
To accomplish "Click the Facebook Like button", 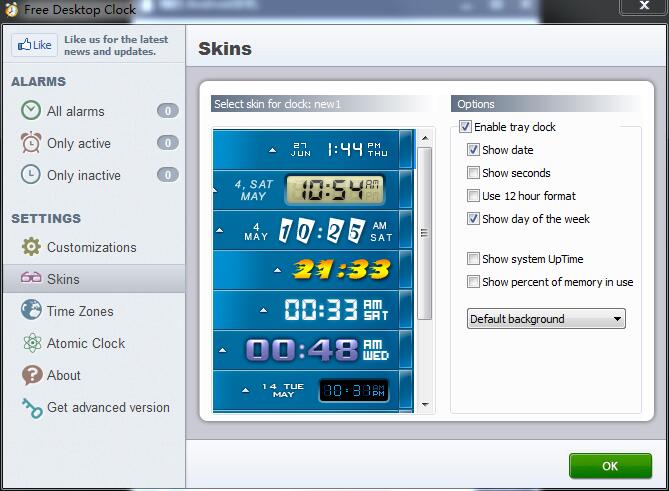I will click(x=33, y=45).
